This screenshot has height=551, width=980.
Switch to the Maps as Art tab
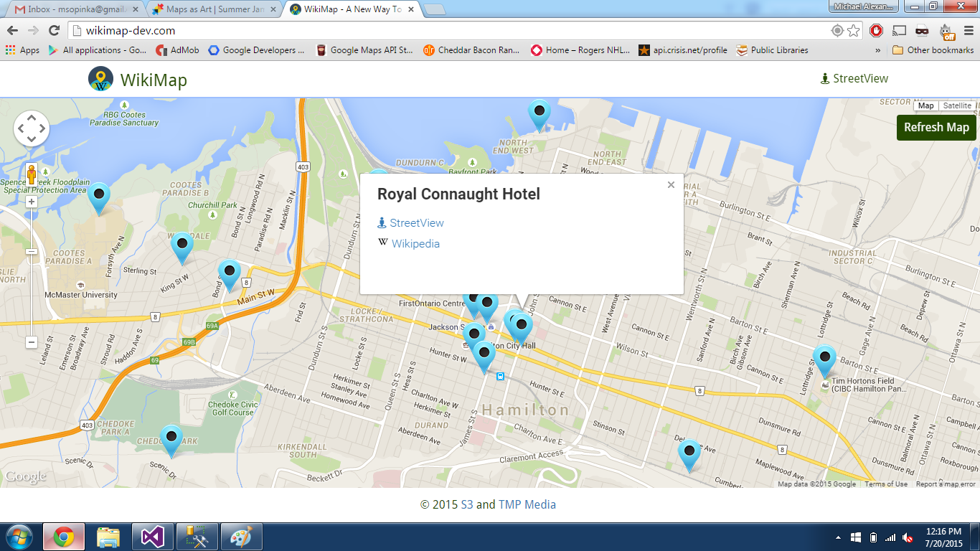coord(213,9)
